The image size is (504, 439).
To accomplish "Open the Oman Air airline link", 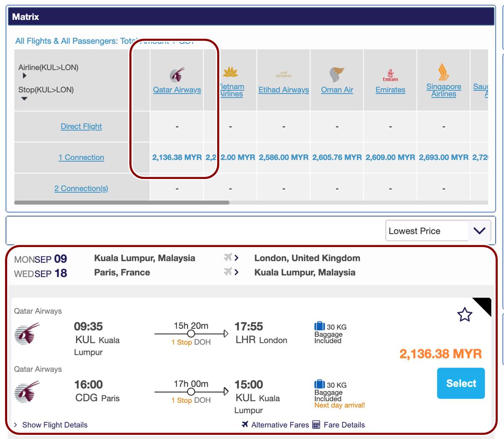I will tap(337, 90).
